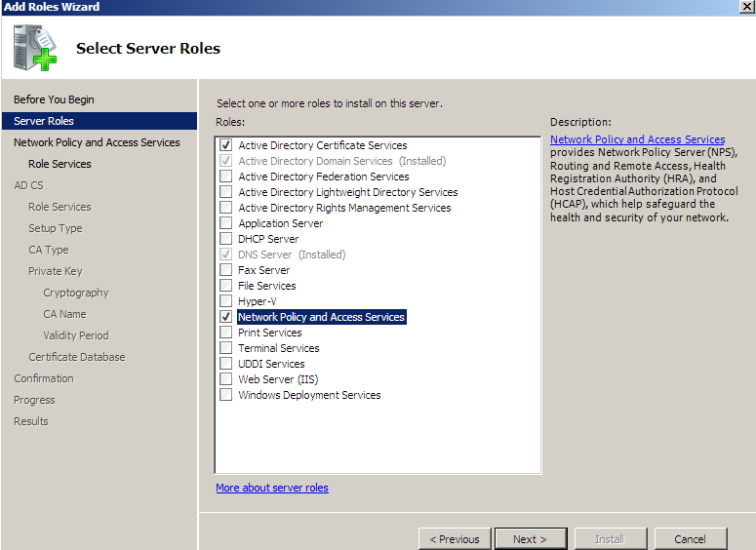This screenshot has width=756, height=550.
Task: Select the File Services role label
Action: tap(267, 286)
